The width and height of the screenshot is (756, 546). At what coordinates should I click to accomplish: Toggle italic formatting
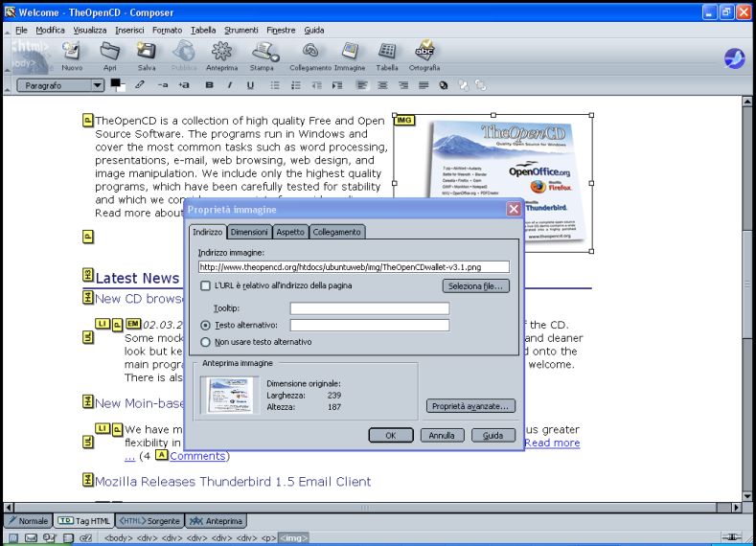click(230, 85)
